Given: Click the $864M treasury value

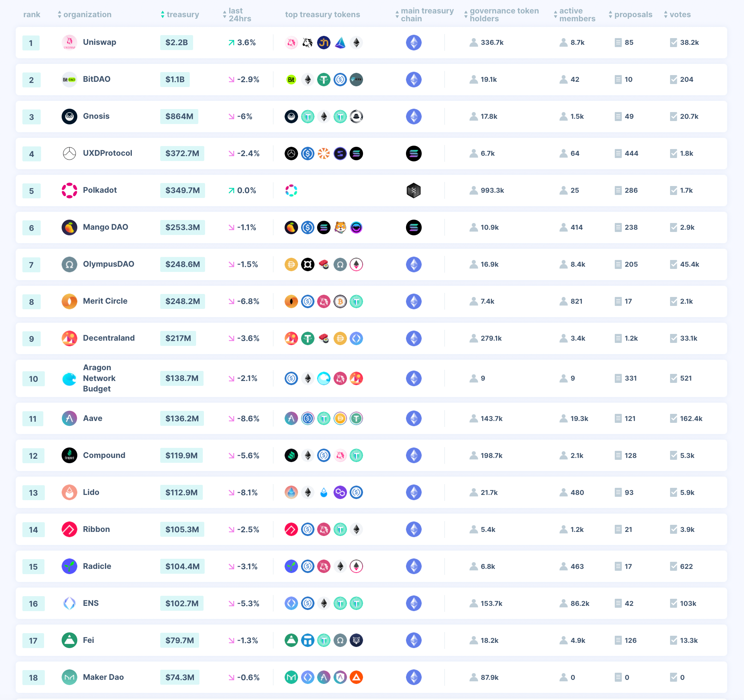Looking at the screenshot, I should pos(179,117).
